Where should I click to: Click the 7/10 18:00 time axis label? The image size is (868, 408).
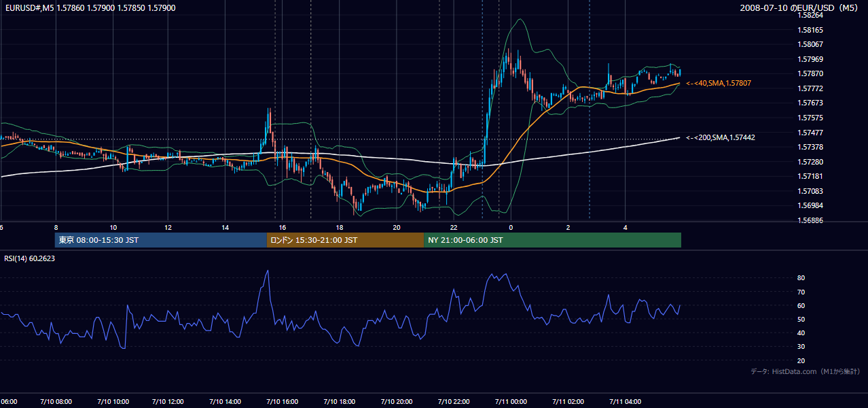coord(340,401)
